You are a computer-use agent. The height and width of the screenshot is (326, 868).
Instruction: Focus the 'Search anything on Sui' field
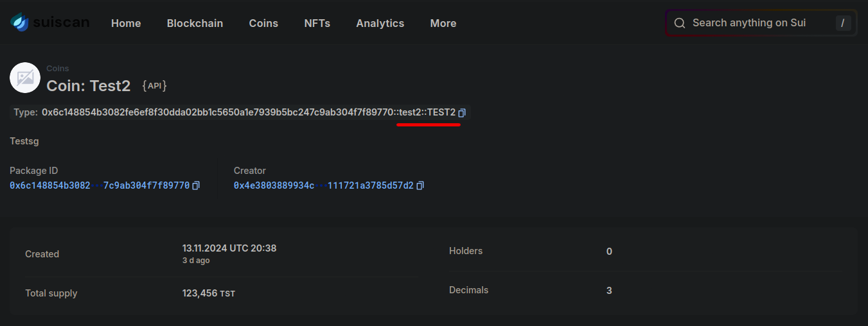pyautogui.click(x=752, y=23)
